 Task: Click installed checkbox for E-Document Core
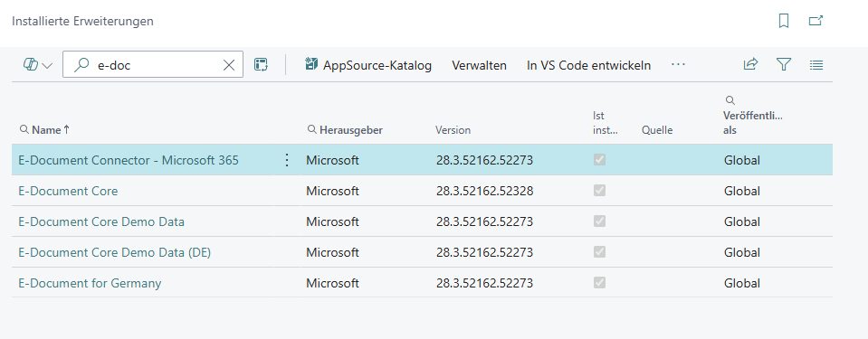pos(599,190)
